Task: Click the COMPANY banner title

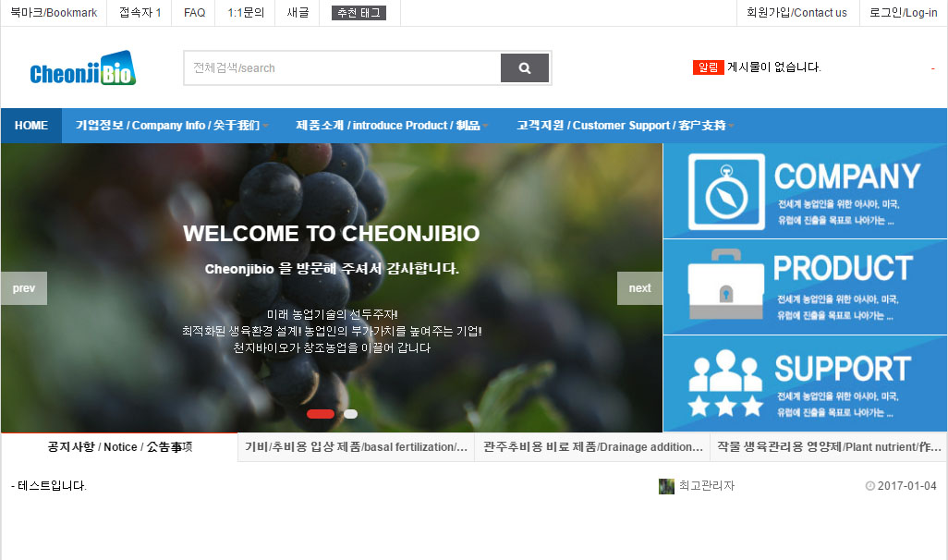Action: coord(847,177)
